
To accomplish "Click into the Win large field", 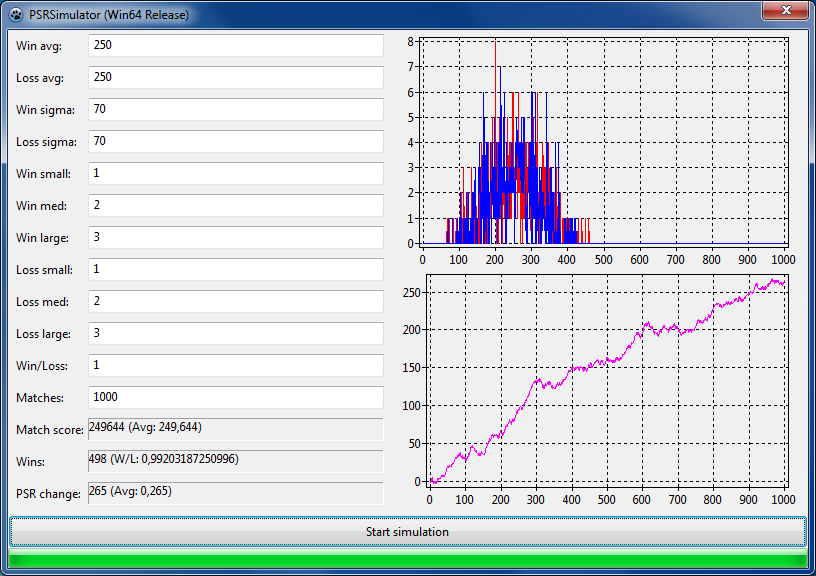I will (236, 237).
